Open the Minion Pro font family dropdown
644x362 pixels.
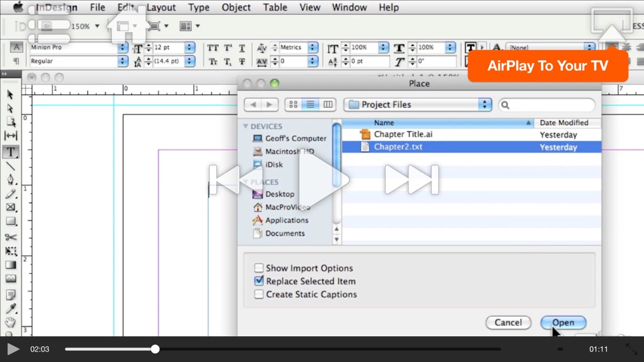pyautogui.click(x=123, y=48)
